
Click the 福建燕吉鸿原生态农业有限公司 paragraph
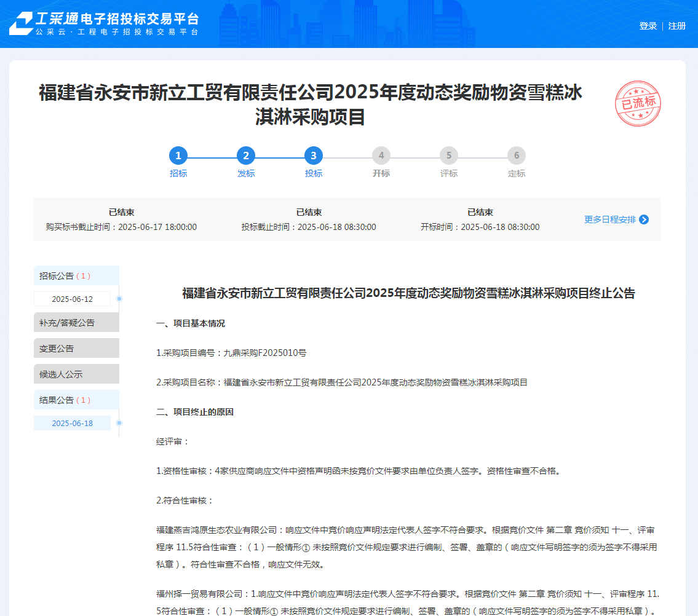coord(407,548)
